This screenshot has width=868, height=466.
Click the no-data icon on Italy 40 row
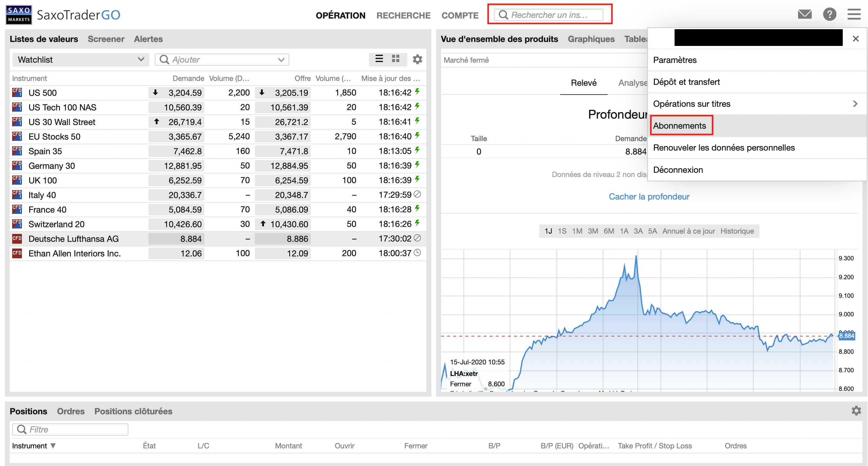pos(417,194)
